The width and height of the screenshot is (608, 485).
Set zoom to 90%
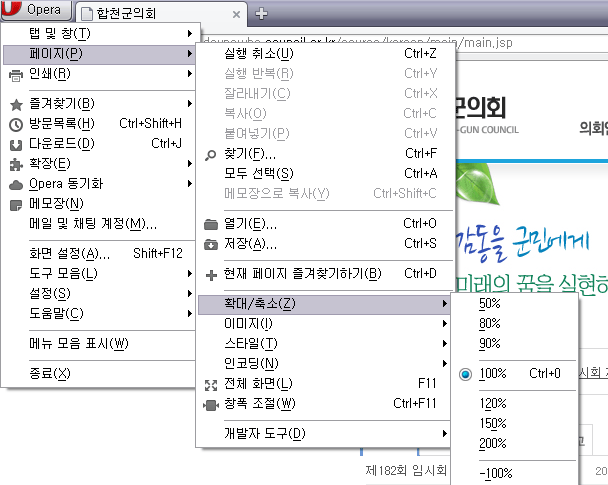pyautogui.click(x=515, y=343)
